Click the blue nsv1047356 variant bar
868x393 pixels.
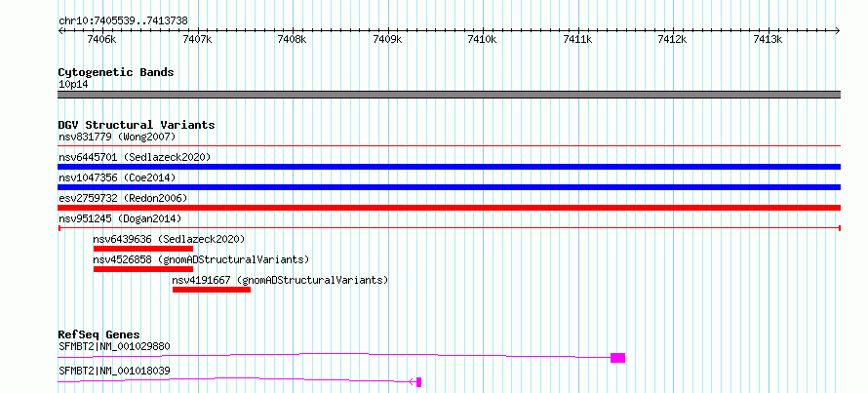coord(449,187)
